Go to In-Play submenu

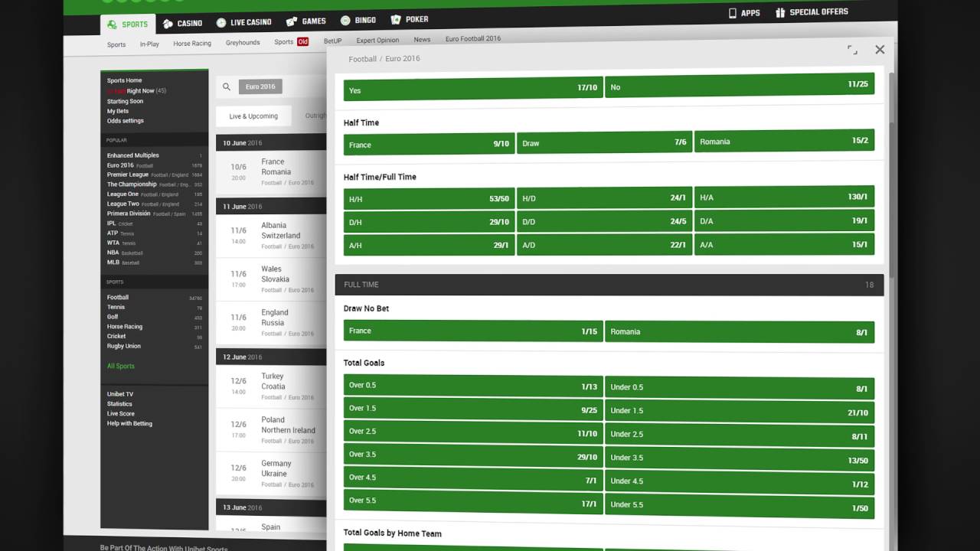(149, 44)
